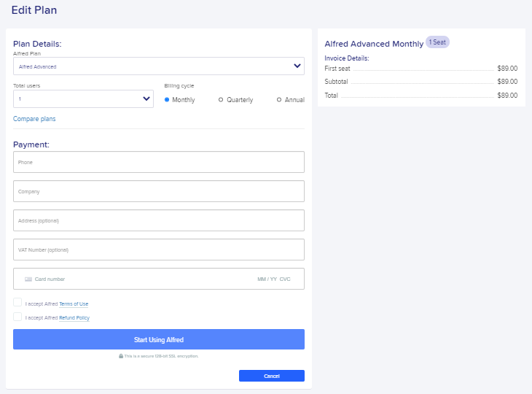Click the MM / YY expiry field
Image resolution: width=532 pixels, height=394 pixels.
[267, 279]
